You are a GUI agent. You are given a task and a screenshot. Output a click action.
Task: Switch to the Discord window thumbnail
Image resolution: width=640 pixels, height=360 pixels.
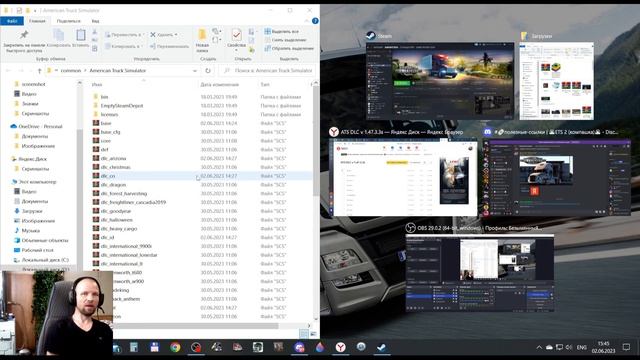tap(557, 178)
